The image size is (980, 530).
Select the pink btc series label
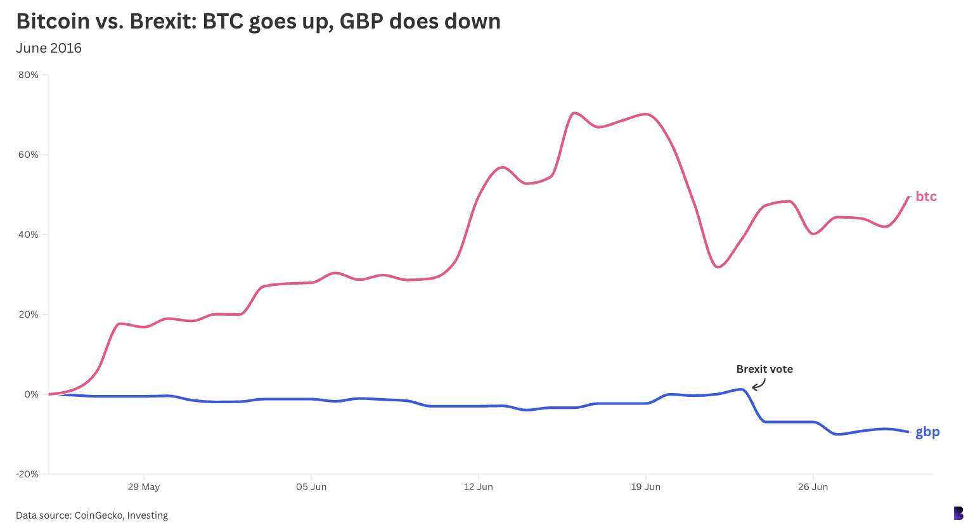[x=925, y=197]
